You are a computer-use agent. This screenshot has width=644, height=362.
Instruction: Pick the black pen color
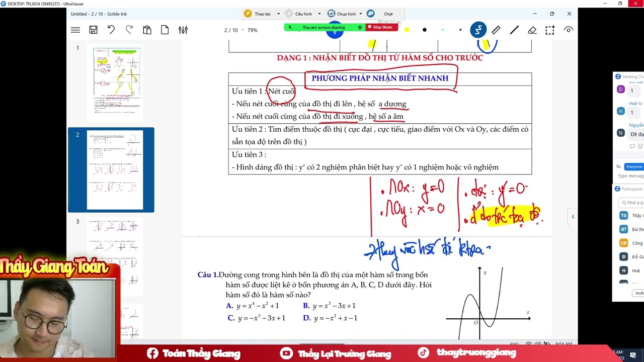point(425,30)
